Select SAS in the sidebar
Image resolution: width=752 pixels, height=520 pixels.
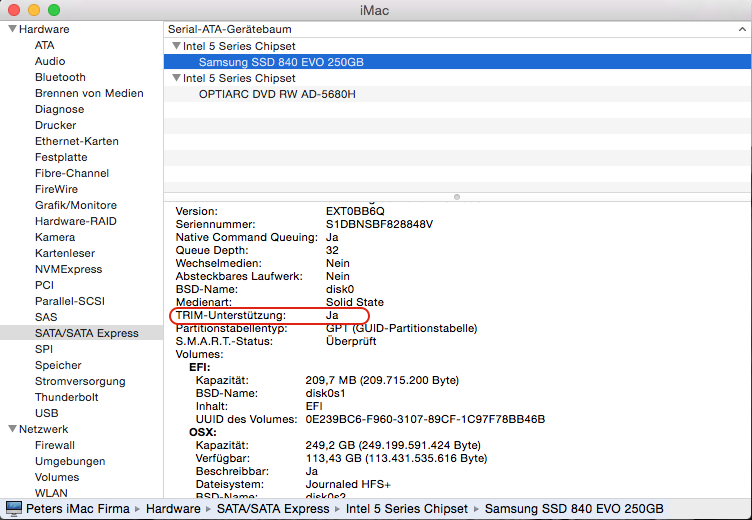(46, 317)
